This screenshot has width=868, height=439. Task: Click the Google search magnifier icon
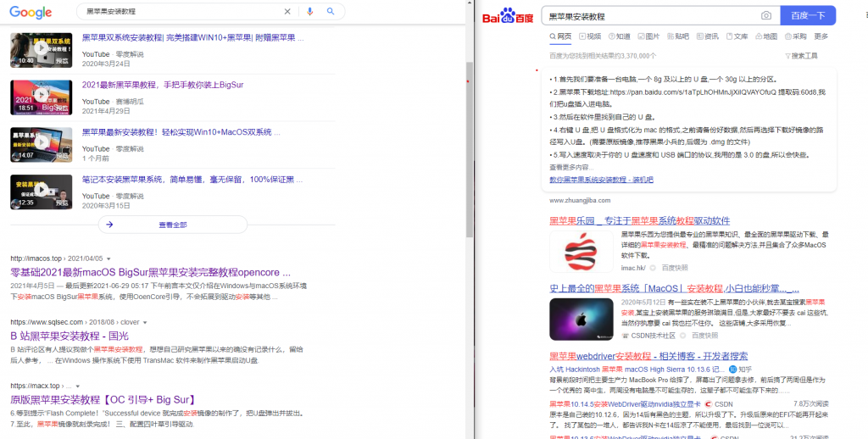331,12
